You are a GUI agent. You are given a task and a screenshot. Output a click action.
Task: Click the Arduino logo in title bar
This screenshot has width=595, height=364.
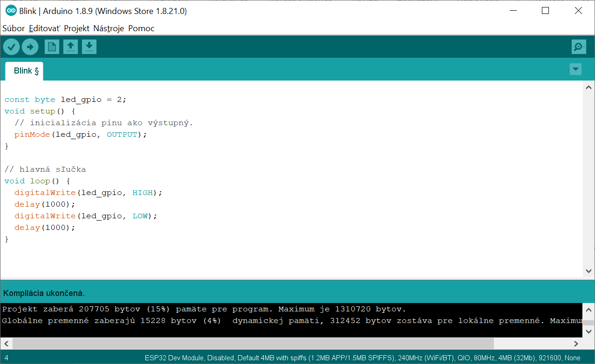[x=11, y=11]
